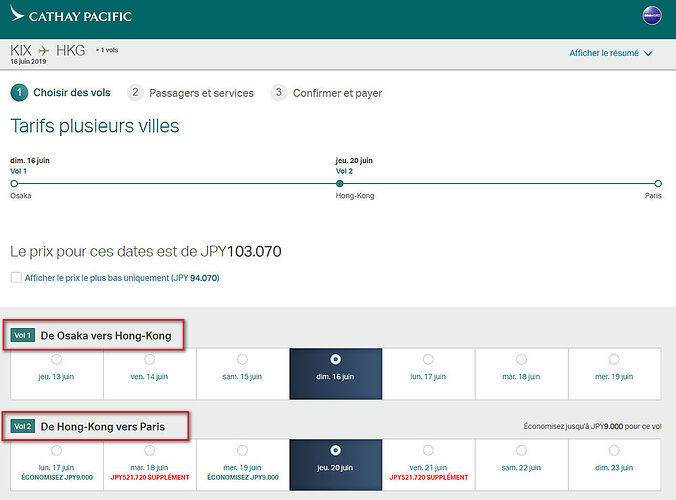The height and width of the screenshot is (500, 676).
Task: Select step 1 Choisir des vols
Action: (61, 93)
